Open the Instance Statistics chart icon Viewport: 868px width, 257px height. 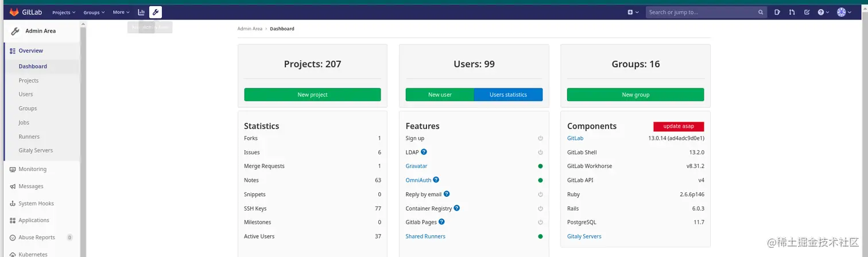[141, 12]
